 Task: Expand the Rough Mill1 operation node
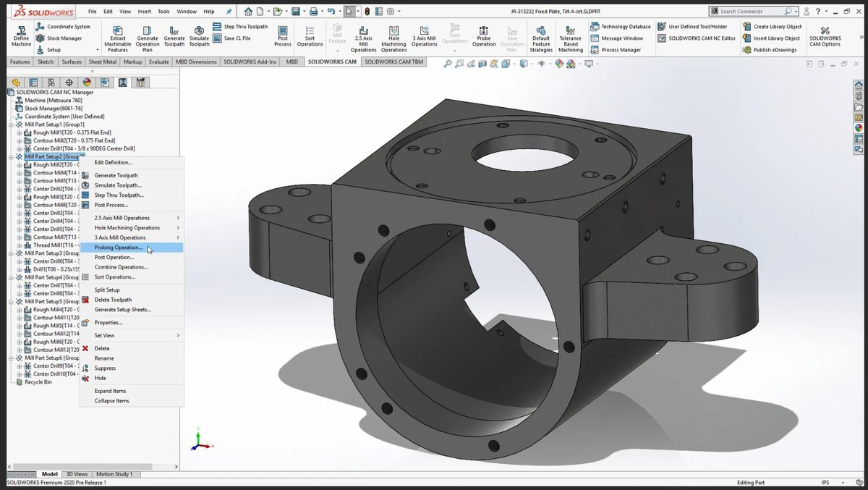20,132
